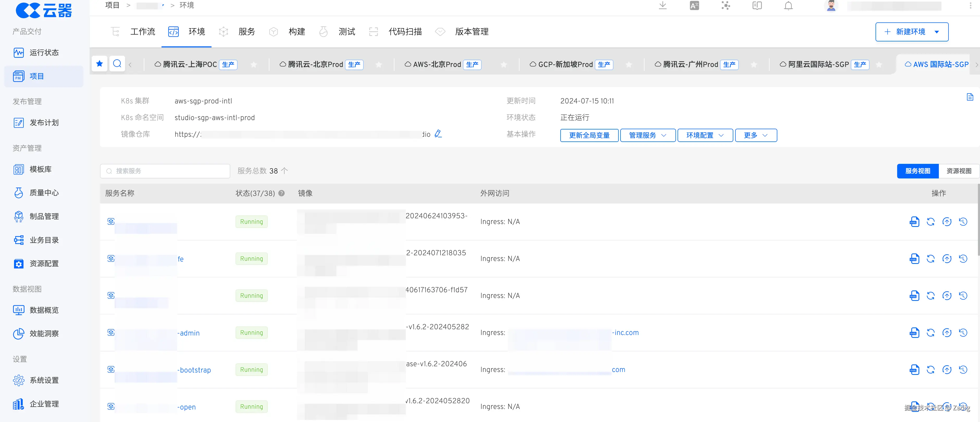
Task: Open the environment log document icon
Action: coord(970,97)
